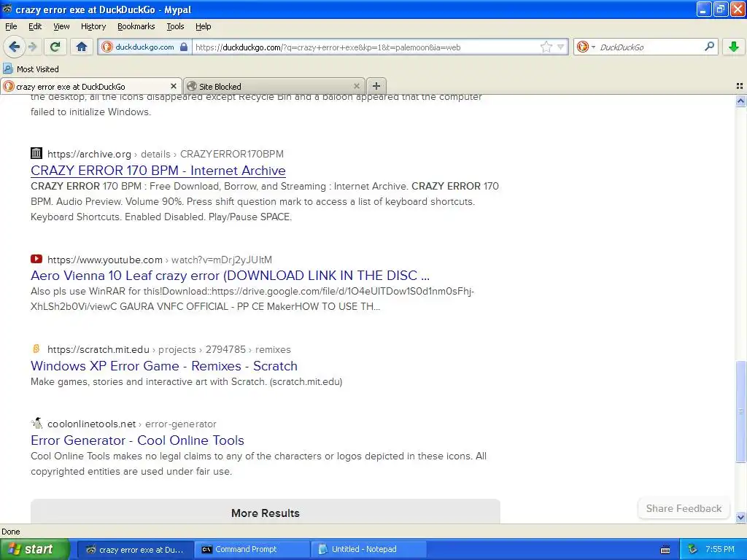Image resolution: width=747 pixels, height=560 pixels.
Task: Open the Aero Vienna 10 Leaf crazy error link
Action: (x=230, y=276)
